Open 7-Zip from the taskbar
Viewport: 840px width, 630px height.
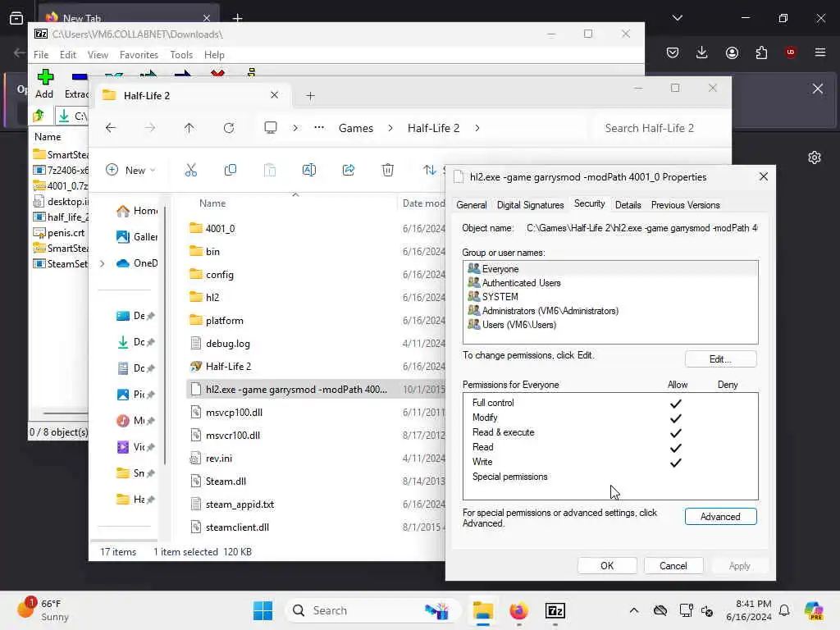(x=555, y=610)
